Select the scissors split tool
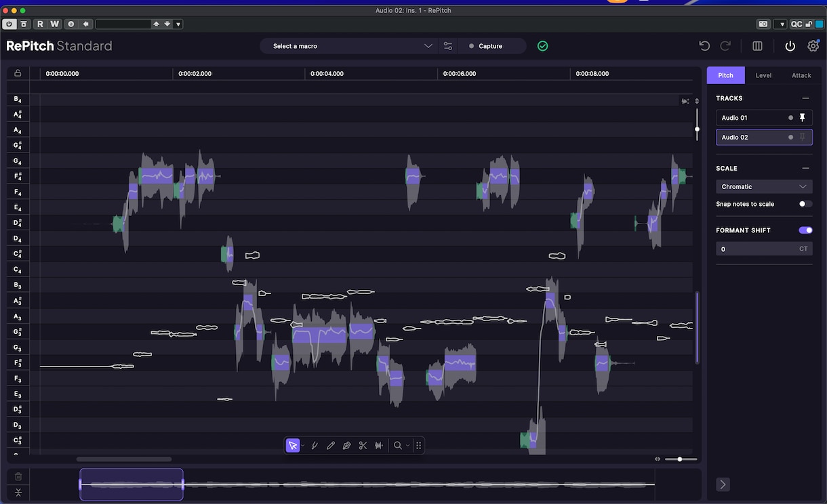 click(363, 445)
